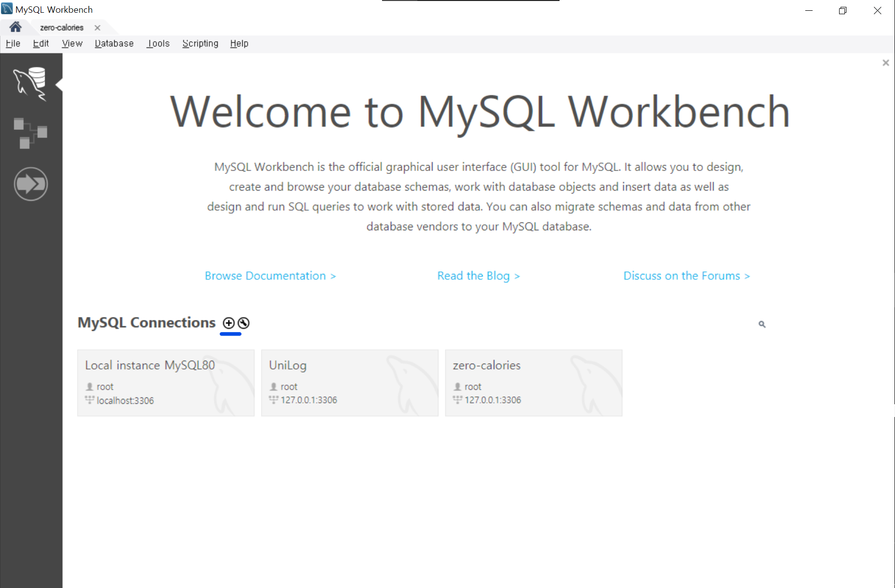Image resolution: width=895 pixels, height=588 pixels.
Task: Follow the Read the Blog link
Action: (479, 276)
